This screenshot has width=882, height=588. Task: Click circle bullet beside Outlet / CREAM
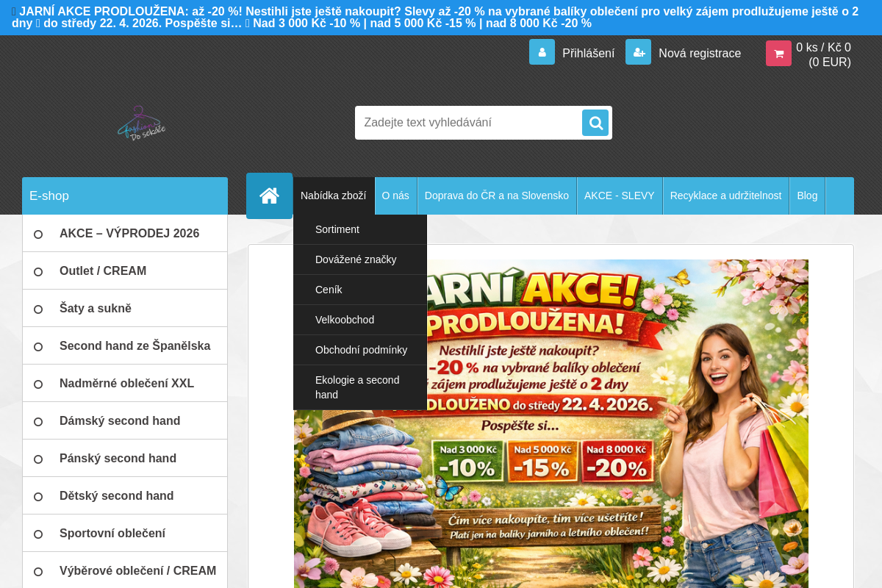point(38,271)
